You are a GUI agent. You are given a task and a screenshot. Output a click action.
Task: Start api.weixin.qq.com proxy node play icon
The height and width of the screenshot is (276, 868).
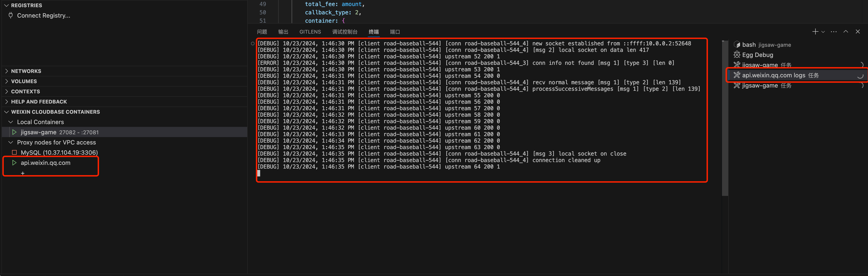click(14, 163)
